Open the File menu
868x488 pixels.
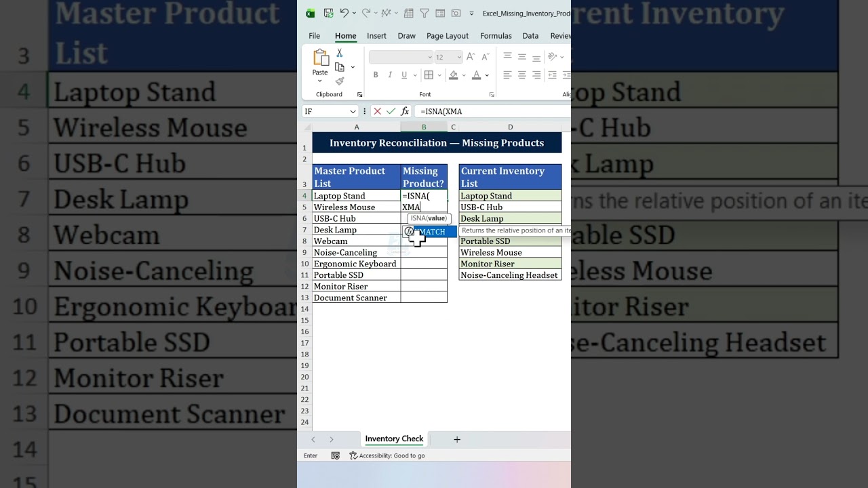(x=315, y=36)
